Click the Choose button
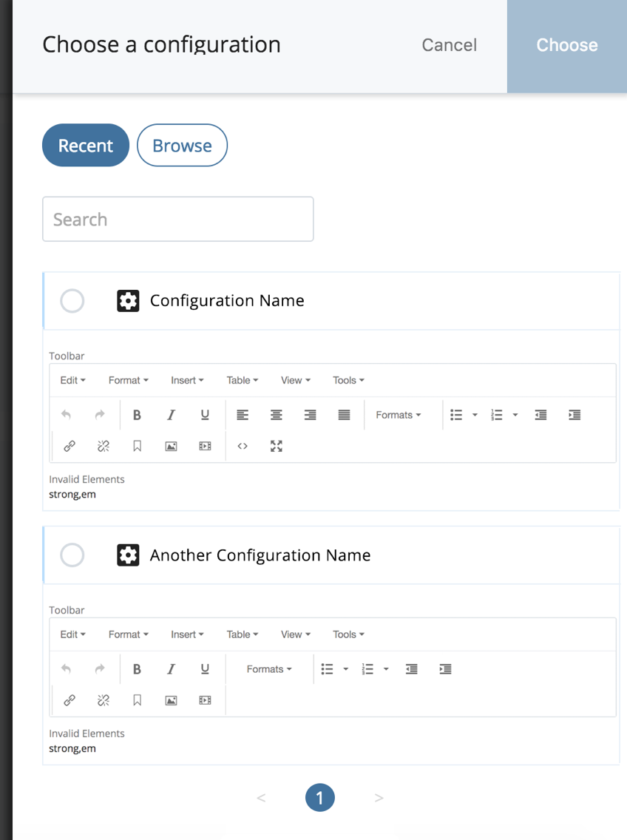This screenshot has width=627, height=840. pyautogui.click(x=567, y=46)
